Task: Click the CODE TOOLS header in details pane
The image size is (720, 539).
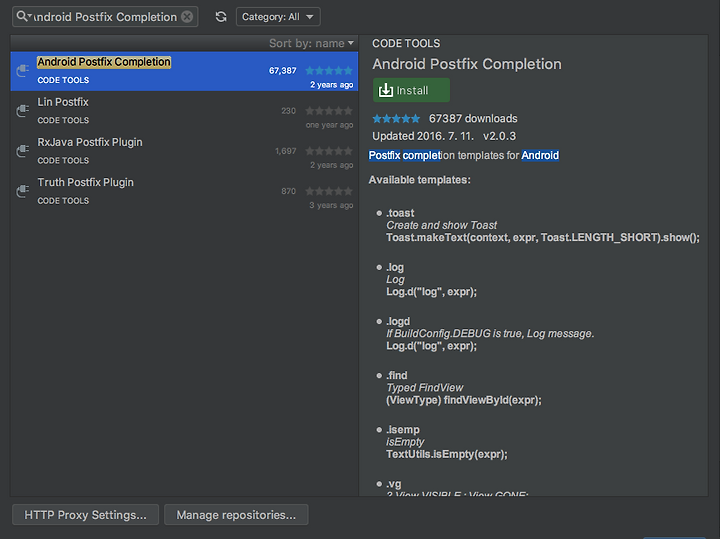Action: pos(406,43)
